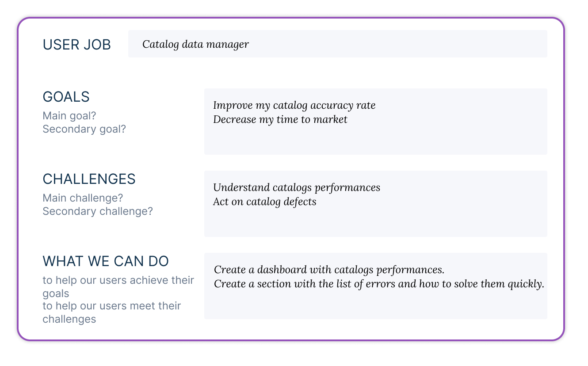Place cursor on 'Create a section' errors line
The height and width of the screenshot is (366, 588).
point(378,284)
